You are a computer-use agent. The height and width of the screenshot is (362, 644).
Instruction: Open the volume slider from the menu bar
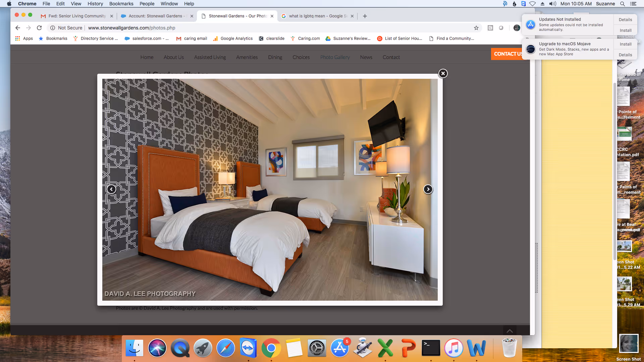[553, 4]
